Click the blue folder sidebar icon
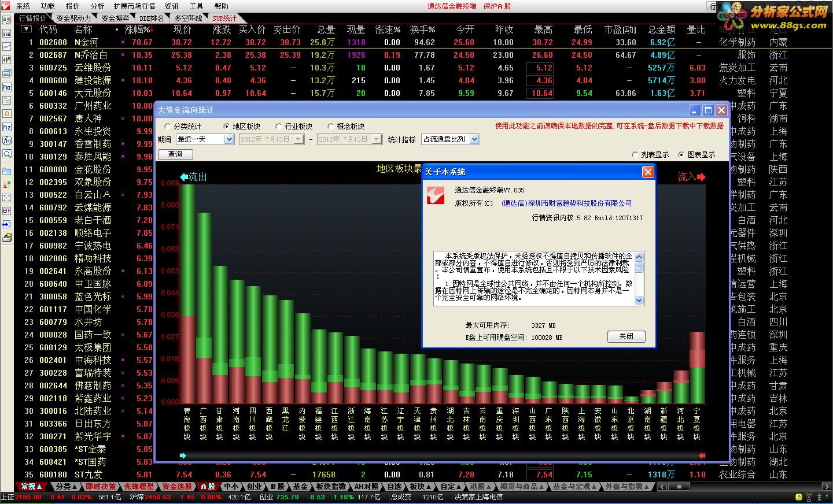Screen dimensions: 833x504 [x=7, y=171]
